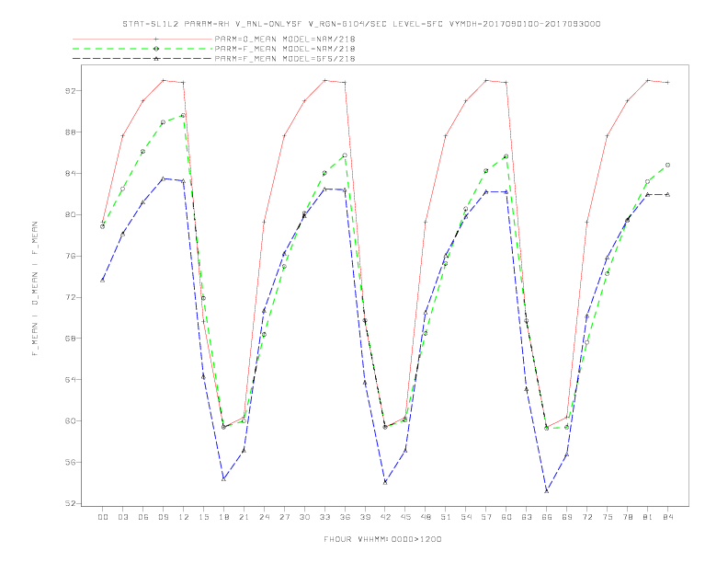Click x-axis tick label 06
The width and height of the screenshot is (728, 563).
(x=143, y=517)
